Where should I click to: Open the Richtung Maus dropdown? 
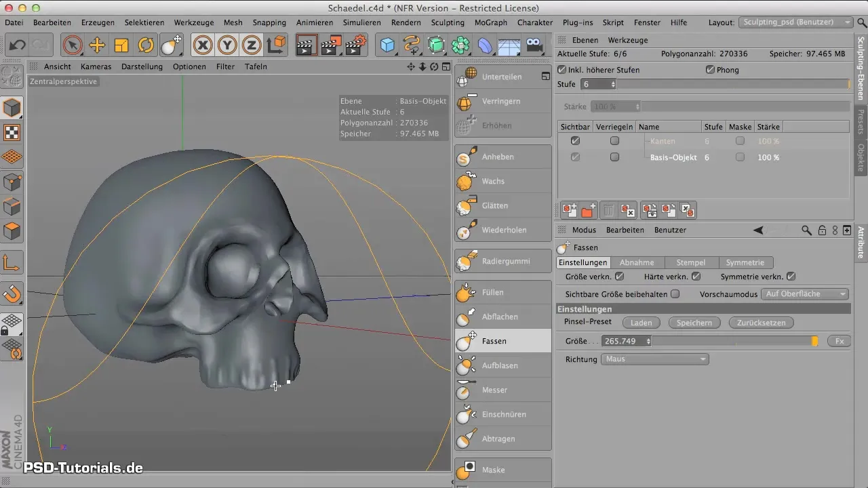pyautogui.click(x=655, y=359)
